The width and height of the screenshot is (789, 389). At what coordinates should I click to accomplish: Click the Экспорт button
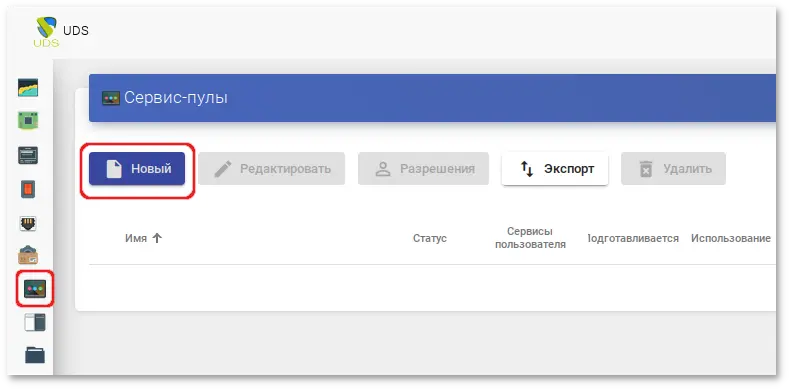coord(555,169)
